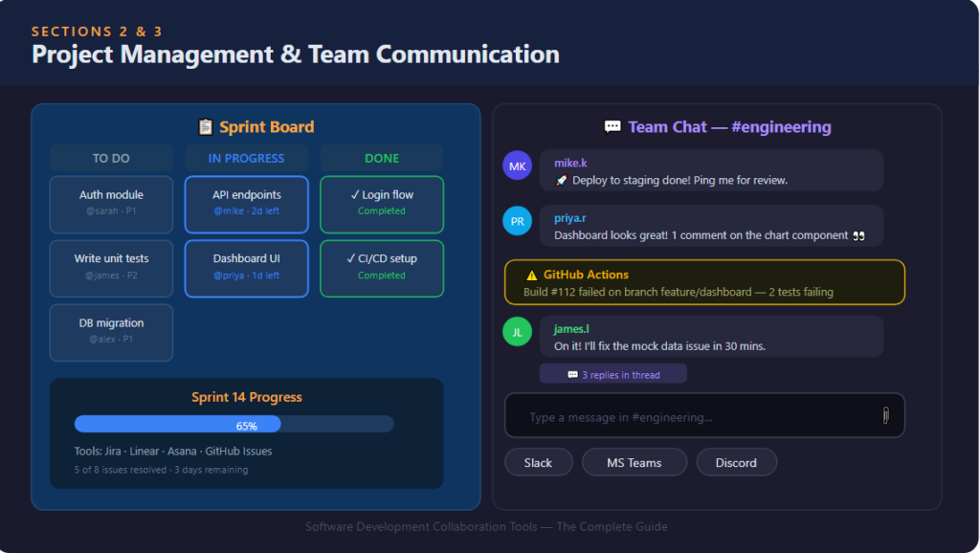Image resolution: width=980 pixels, height=553 pixels.
Task: Click the @priya · 1d left label
Action: [246, 276]
